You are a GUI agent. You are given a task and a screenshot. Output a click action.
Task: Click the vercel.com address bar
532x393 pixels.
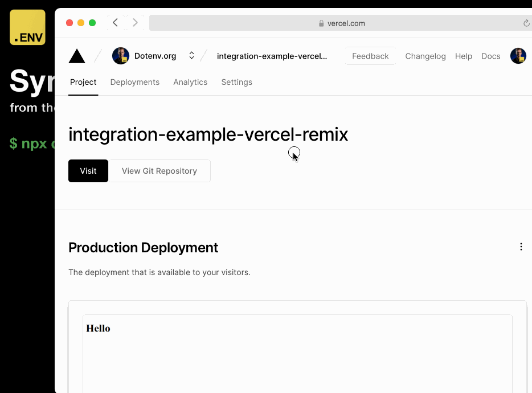point(342,23)
